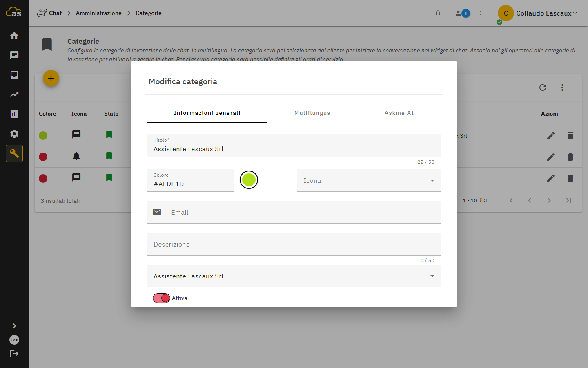Toggle fullscreen mode icon

(479, 13)
